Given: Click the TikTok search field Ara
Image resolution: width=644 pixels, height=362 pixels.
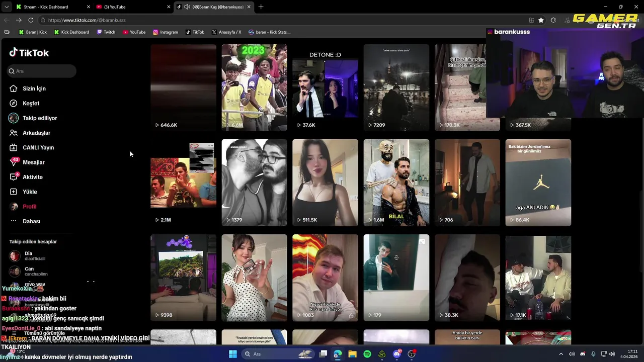Looking at the screenshot, I should click(42, 71).
